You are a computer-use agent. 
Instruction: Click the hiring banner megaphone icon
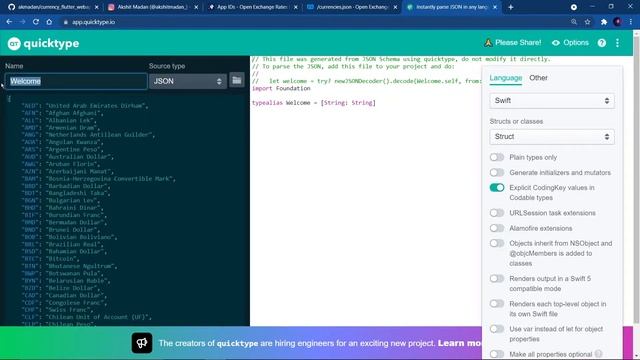pos(142,343)
